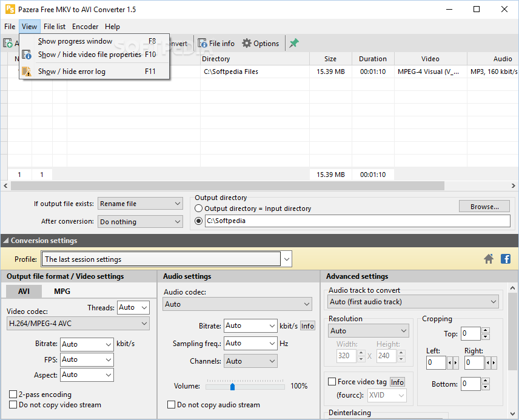Open If output file exists dropdown
Viewport: 519px width, 420px height.
tap(140, 204)
